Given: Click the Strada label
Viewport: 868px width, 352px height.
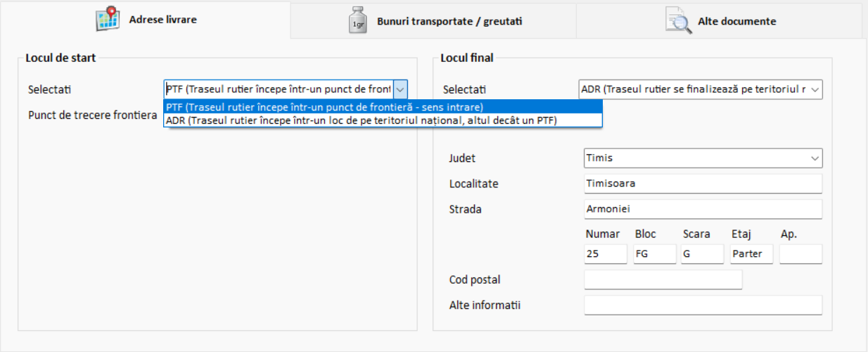Looking at the screenshot, I should click(466, 209).
